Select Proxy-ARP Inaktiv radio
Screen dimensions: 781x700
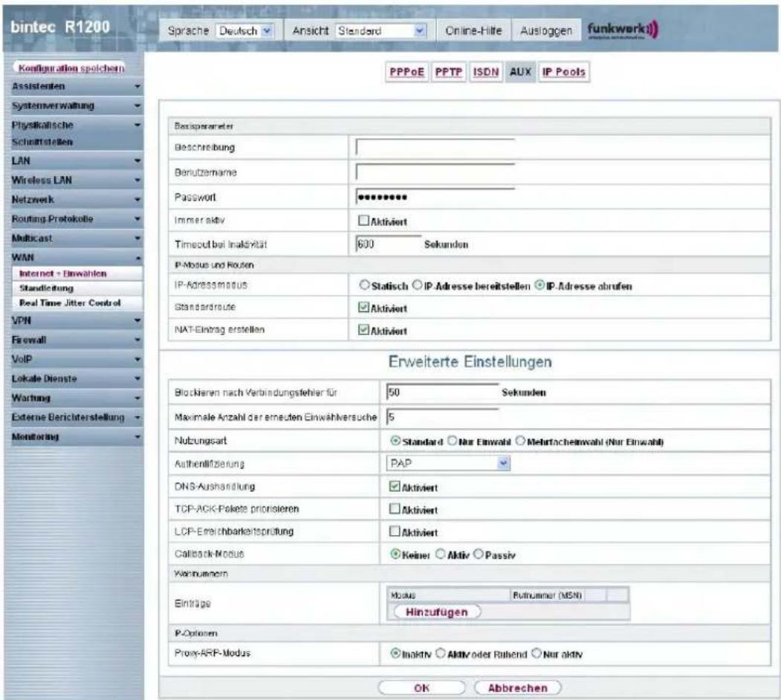(x=395, y=652)
